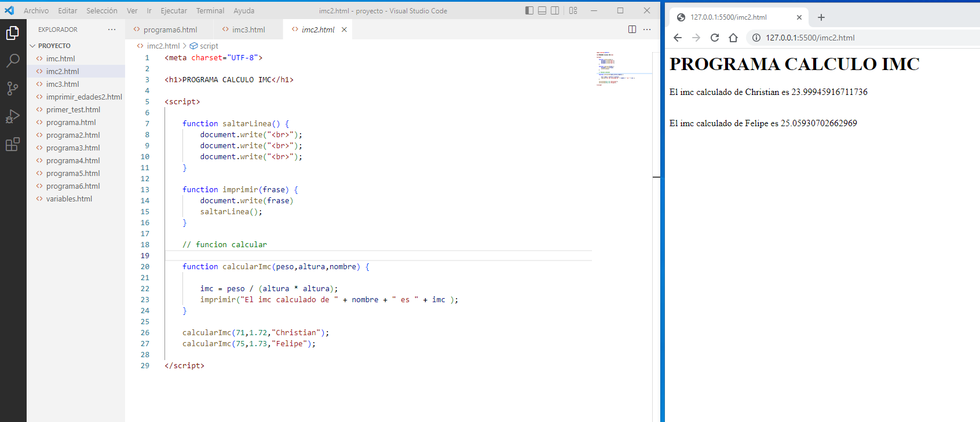Open the customize layout icon
This screenshot has height=422, width=980.
(x=573, y=10)
